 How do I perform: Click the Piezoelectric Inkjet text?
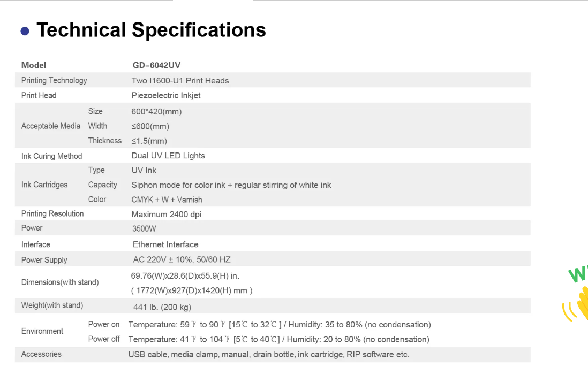coord(166,95)
